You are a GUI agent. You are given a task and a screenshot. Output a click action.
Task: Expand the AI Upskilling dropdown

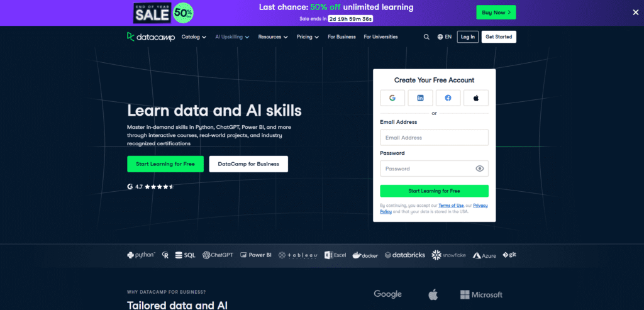tap(233, 37)
